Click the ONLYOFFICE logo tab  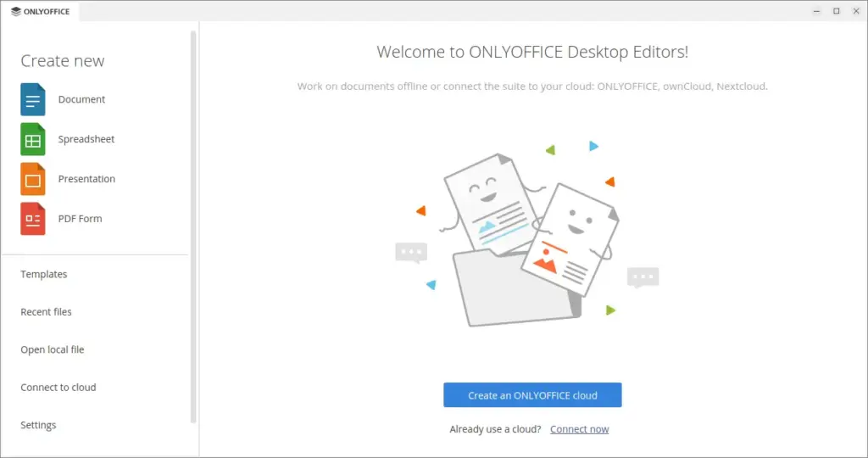tap(41, 11)
